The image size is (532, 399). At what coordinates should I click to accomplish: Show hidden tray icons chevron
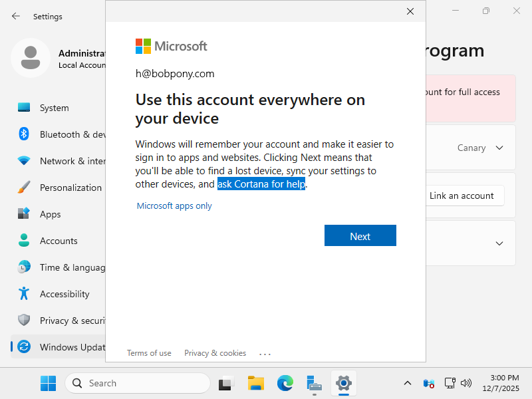click(408, 383)
